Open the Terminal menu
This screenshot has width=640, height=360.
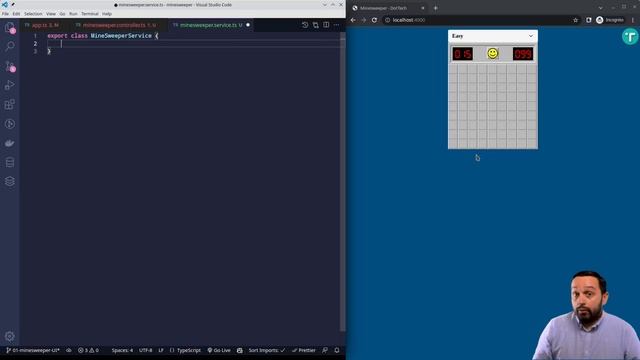pos(90,14)
